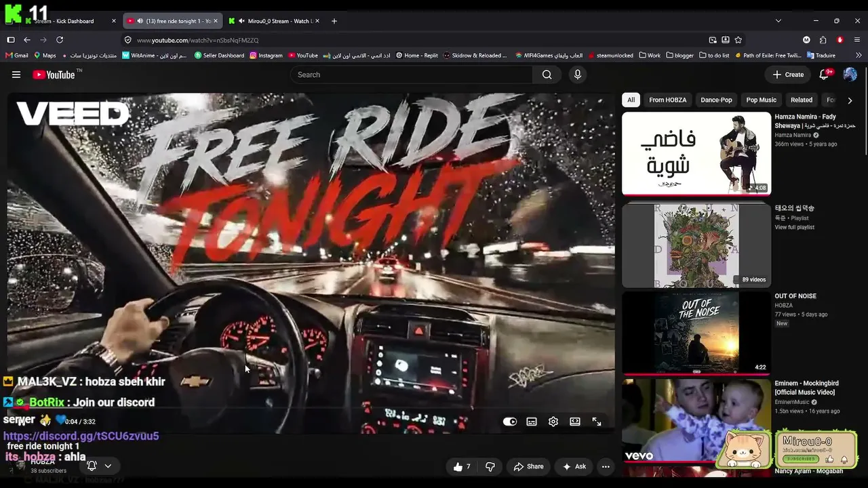
Task: Open the tab search dropdown
Action: click(x=778, y=21)
